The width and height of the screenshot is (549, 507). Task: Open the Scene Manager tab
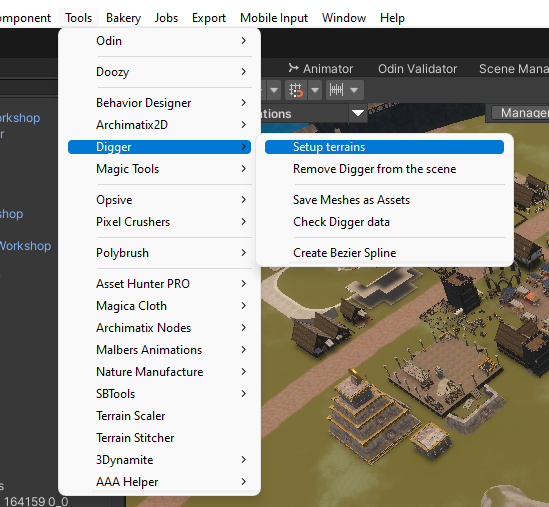(x=513, y=69)
